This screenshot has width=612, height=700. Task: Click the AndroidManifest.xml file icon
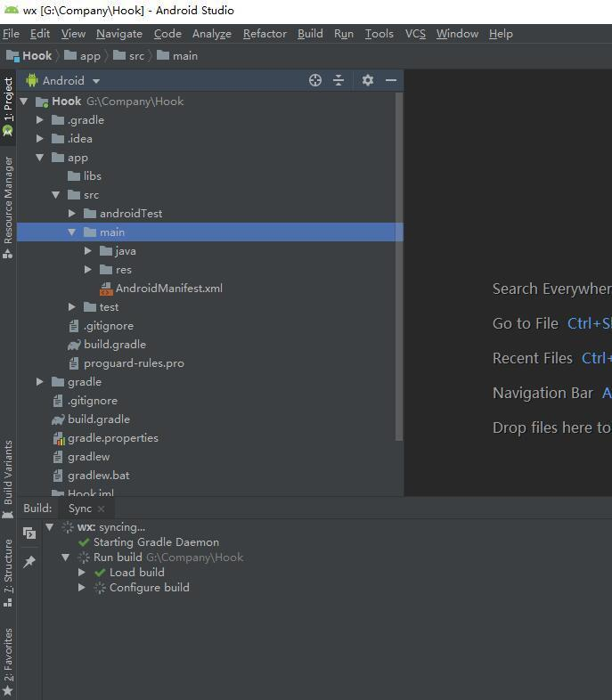tap(106, 289)
